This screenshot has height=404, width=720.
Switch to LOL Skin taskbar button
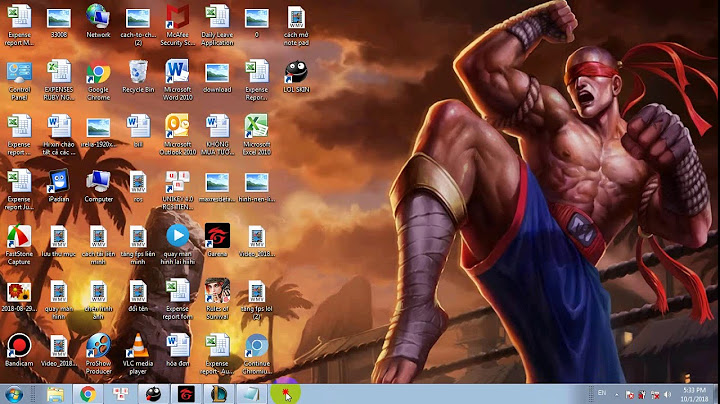tap(153, 394)
